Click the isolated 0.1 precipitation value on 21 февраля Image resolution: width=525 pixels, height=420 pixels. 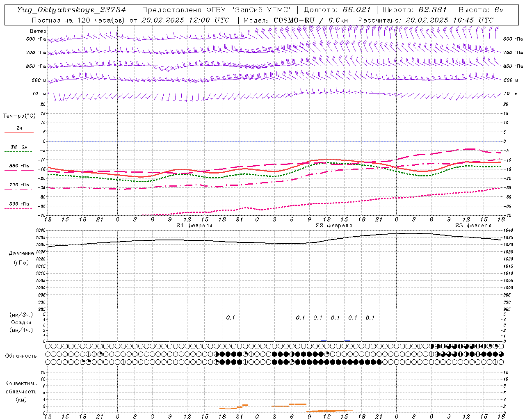click(231, 317)
